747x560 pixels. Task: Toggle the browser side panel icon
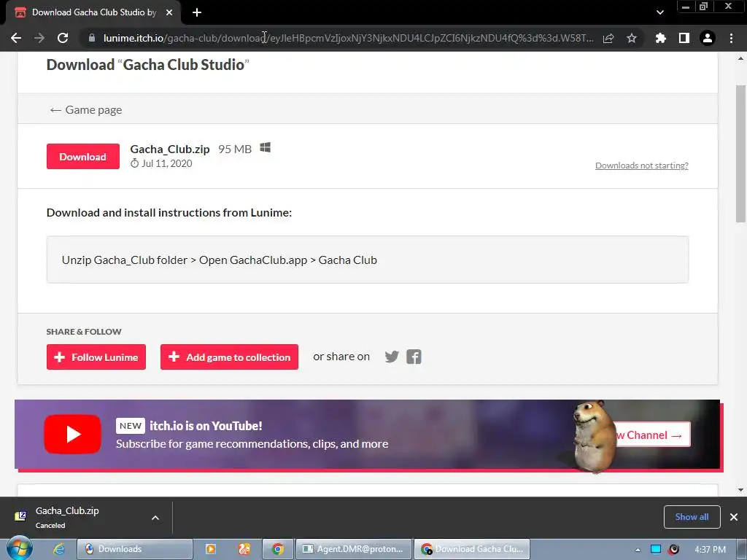684,38
